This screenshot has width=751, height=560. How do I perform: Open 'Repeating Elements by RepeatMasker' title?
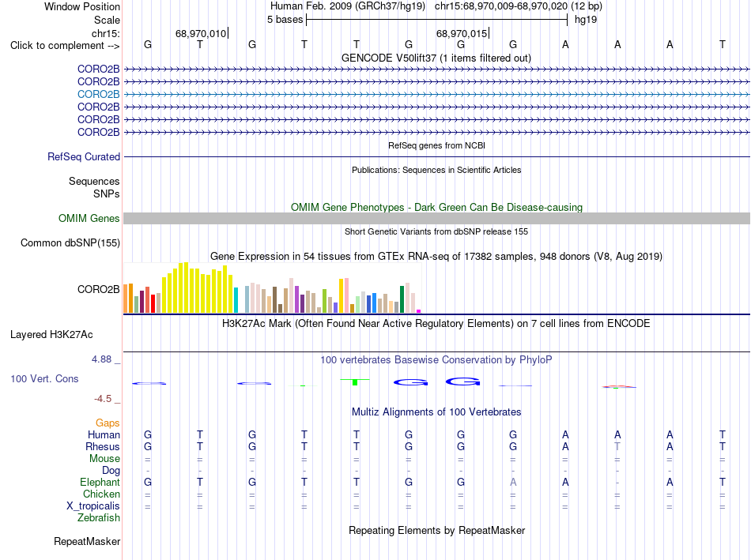[436, 530]
